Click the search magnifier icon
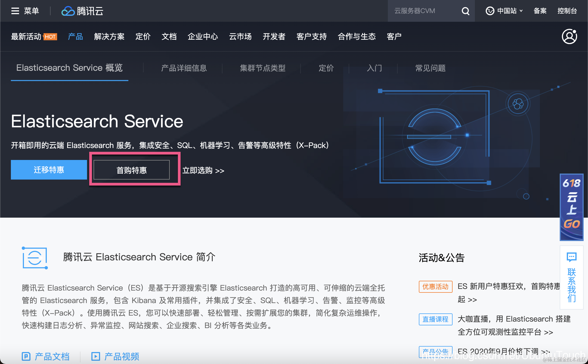The width and height of the screenshot is (588, 364). [465, 11]
